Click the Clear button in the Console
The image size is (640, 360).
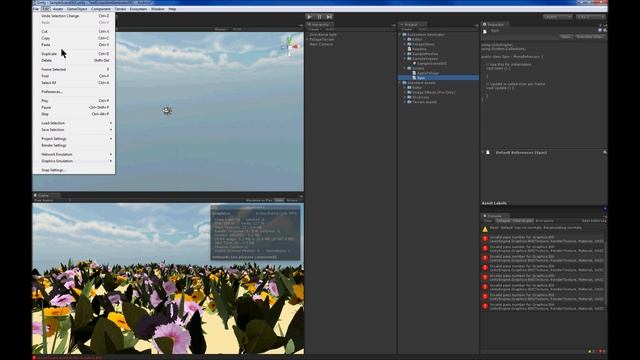click(488, 221)
